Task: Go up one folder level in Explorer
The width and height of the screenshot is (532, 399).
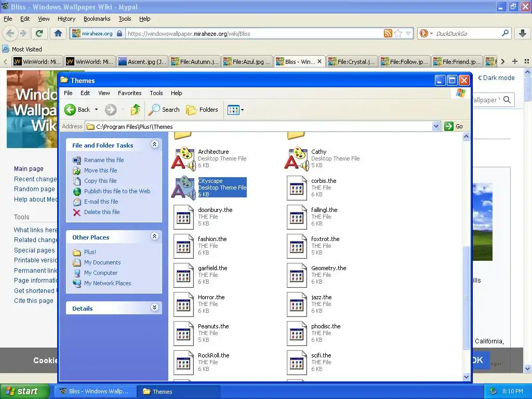Action: pos(136,110)
